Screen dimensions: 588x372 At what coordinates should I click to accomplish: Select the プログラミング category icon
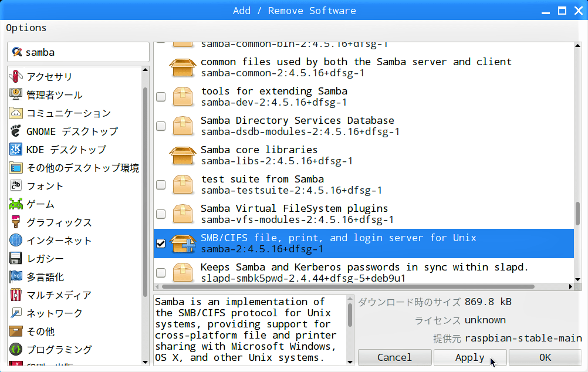pyautogui.click(x=16, y=349)
